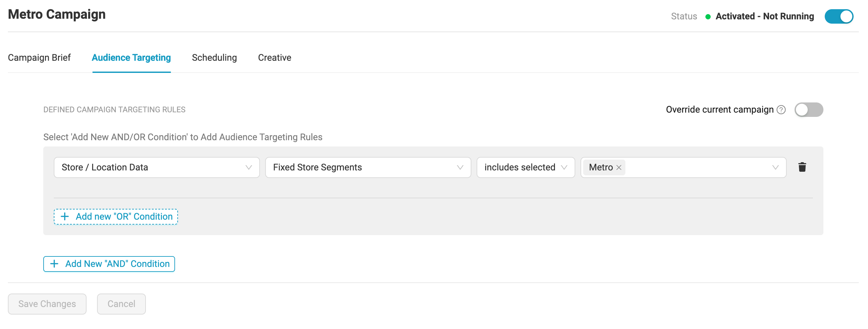Remove the Metro tag with its X
The width and height of the screenshot is (868, 329).
point(619,167)
